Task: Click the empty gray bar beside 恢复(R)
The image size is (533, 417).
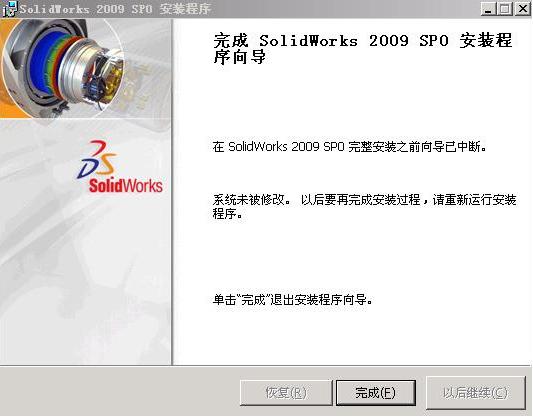Action: tap(119, 392)
